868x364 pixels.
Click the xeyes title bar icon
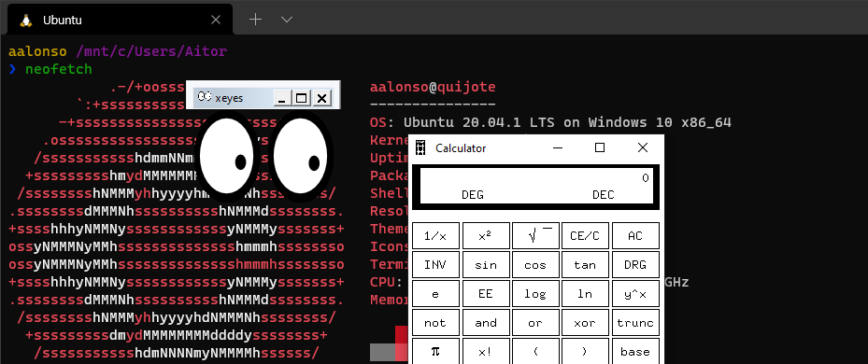(x=205, y=97)
